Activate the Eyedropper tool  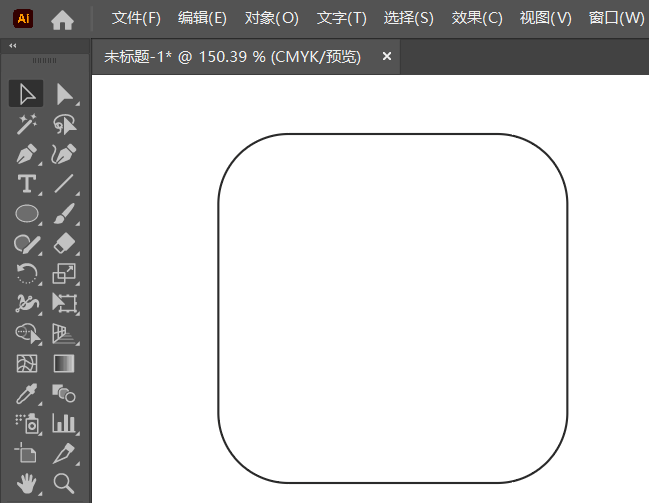(x=26, y=394)
